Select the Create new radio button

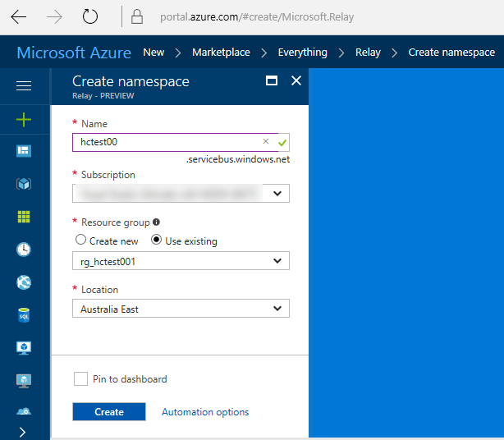point(80,241)
